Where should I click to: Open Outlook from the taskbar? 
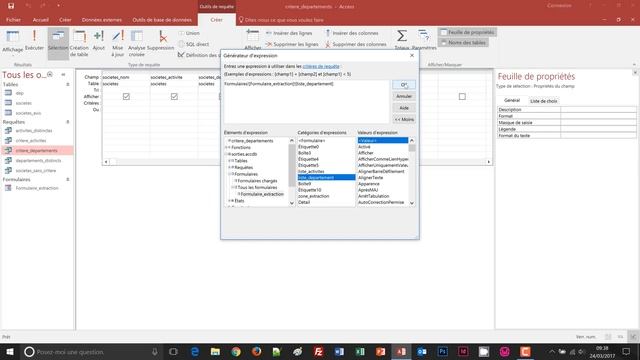tap(422, 351)
